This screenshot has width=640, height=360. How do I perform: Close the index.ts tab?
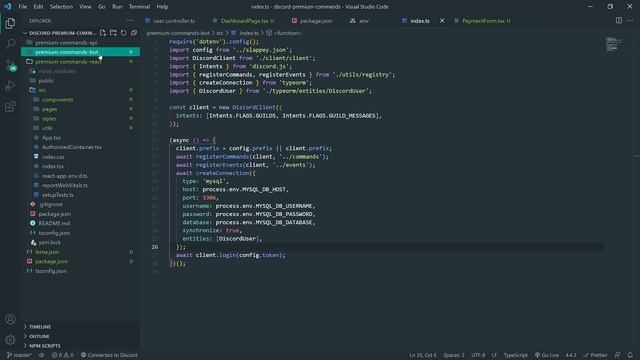tap(442, 20)
